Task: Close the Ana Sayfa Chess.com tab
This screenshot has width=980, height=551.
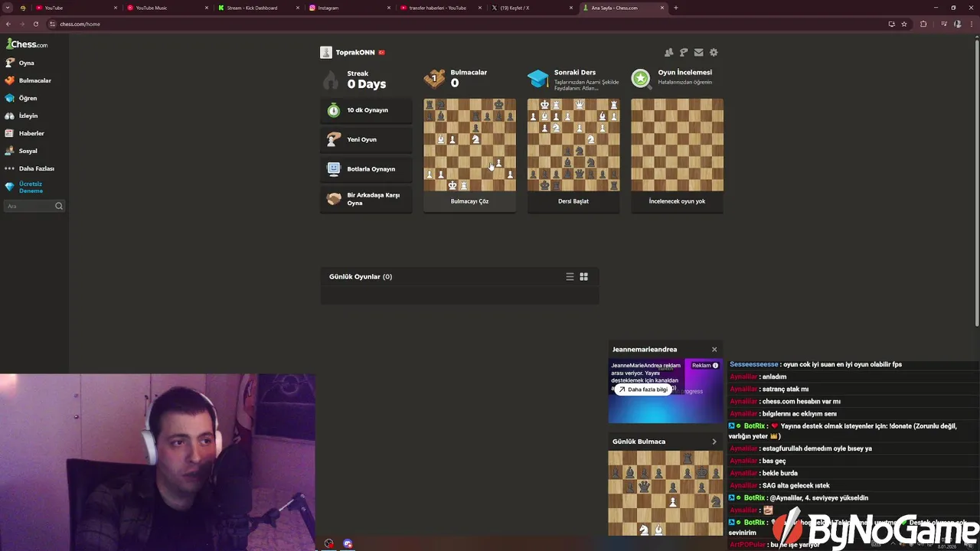Action: pos(662,8)
